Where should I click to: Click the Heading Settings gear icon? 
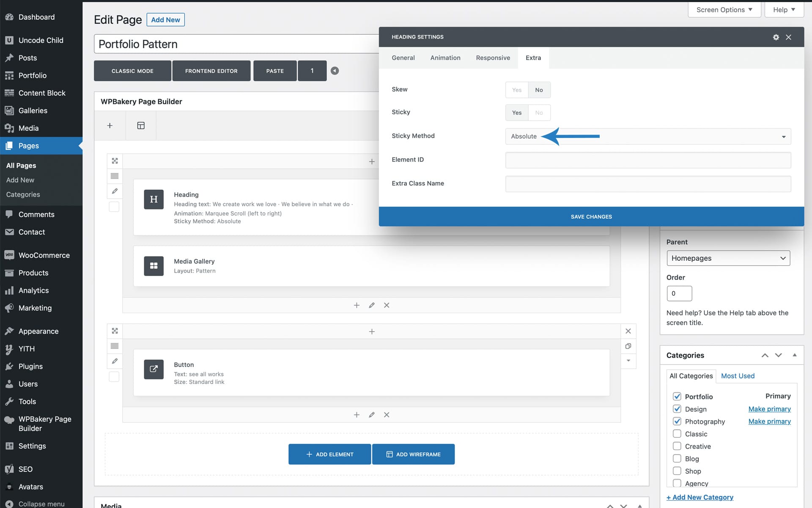coord(776,37)
